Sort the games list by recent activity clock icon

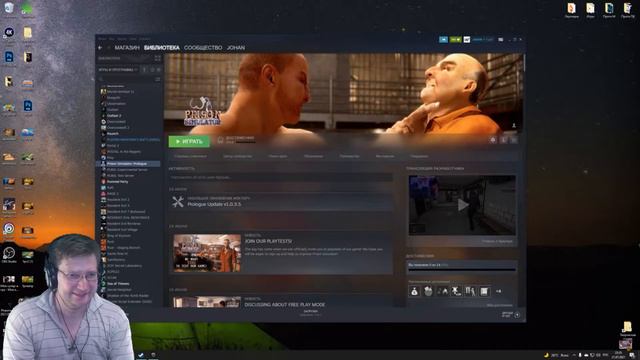(152, 70)
